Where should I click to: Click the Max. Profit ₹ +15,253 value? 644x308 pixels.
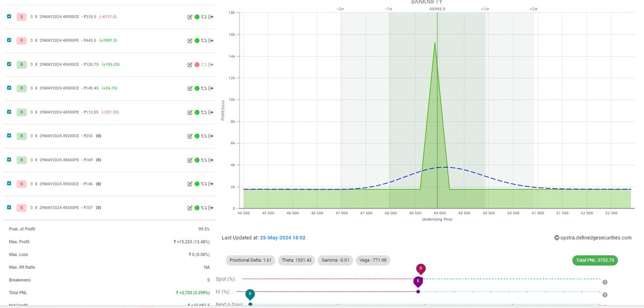pyautogui.click(x=193, y=242)
